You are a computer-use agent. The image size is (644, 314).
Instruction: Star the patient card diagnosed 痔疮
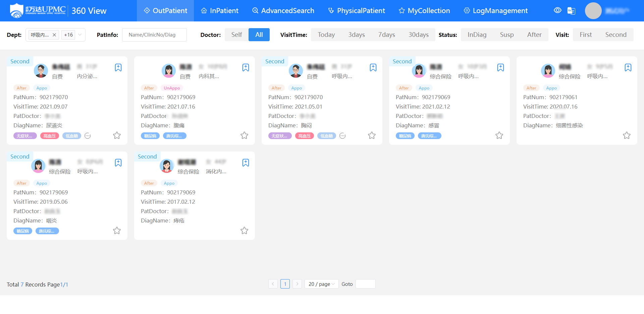[244, 231]
